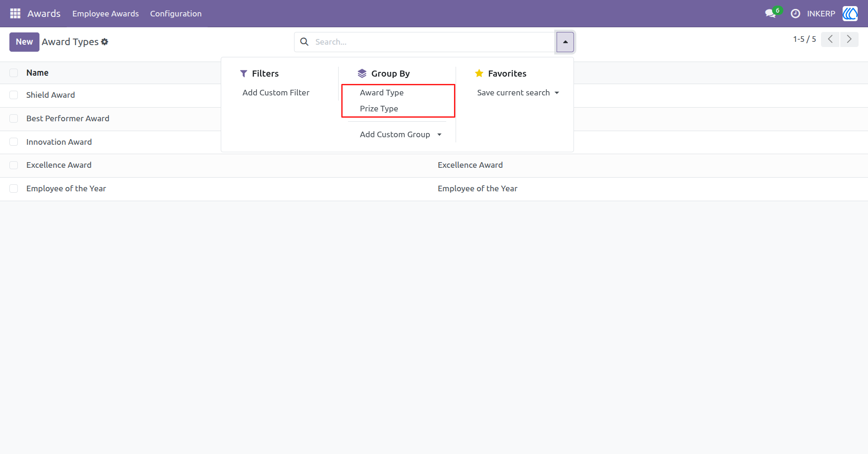This screenshot has height=454, width=868.
Task: Open the Configuration menu
Action: (x=176, y=14)
